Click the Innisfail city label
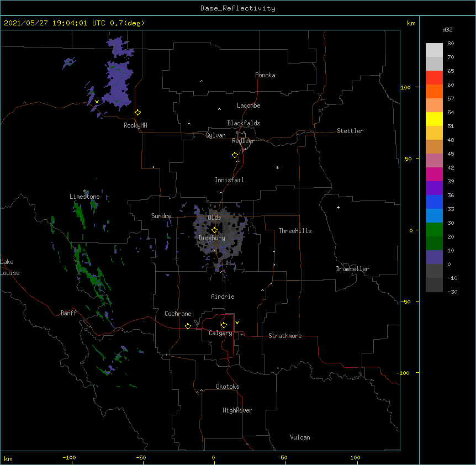476x465 pixels. click(229, 180)
